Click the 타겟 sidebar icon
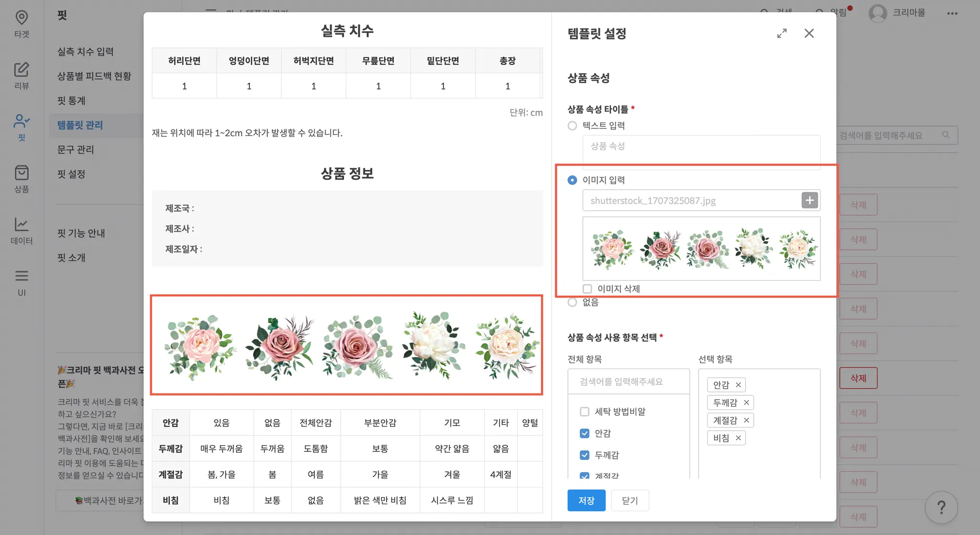980x535 pixels. tap(22, 18)
